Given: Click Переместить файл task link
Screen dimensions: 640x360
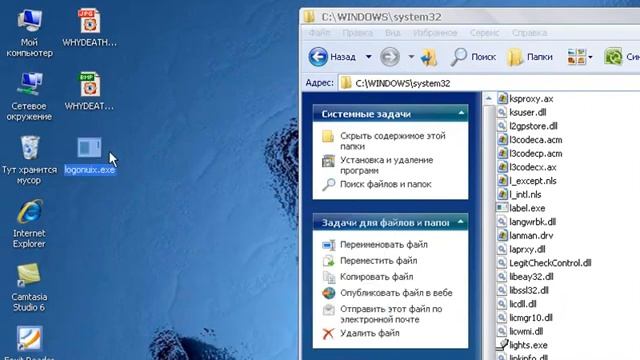Looking at the screenshot, I should pos(378,260).
